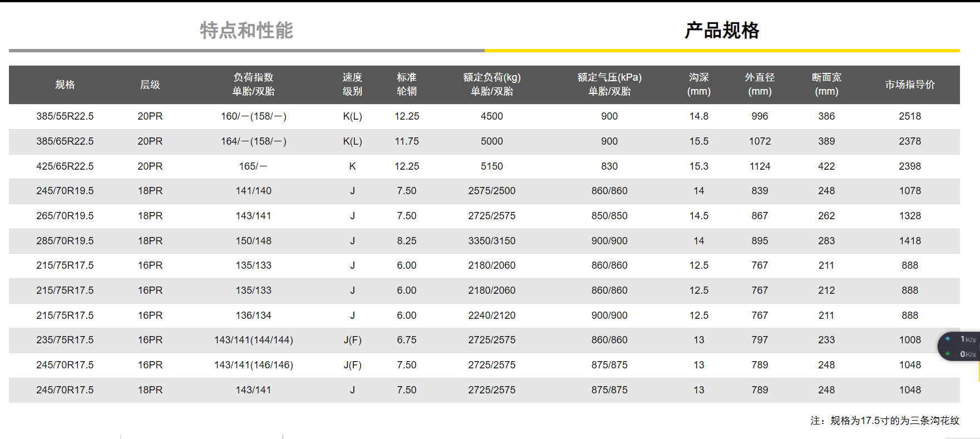The height and width of the screenshot is (439, 980).
Task: Click the 速度级别 column header
Action: point(352,85)
